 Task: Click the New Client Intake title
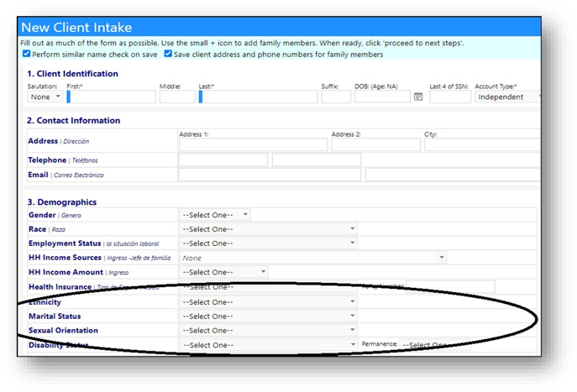(x=76, y=28)
